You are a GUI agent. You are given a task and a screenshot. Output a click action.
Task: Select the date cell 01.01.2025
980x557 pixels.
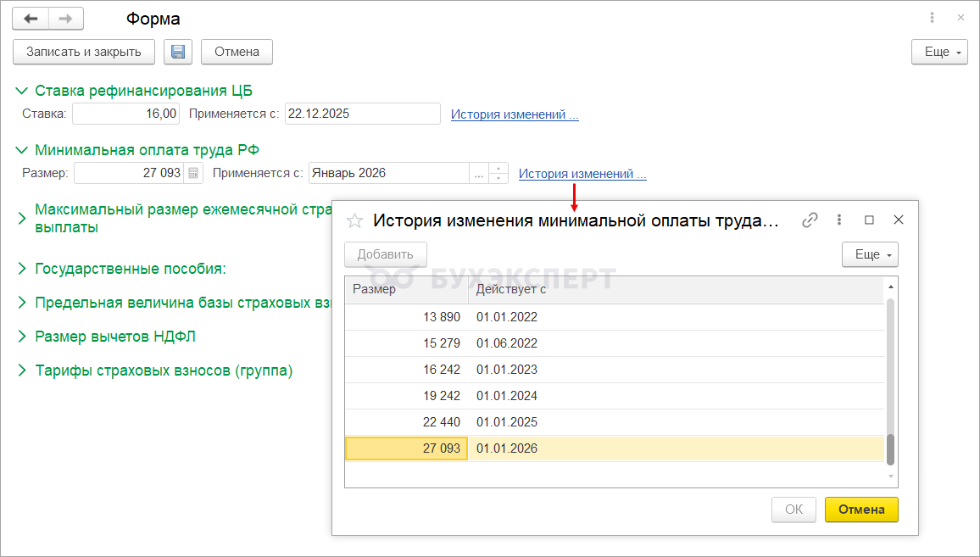click(x=677, y=422)
